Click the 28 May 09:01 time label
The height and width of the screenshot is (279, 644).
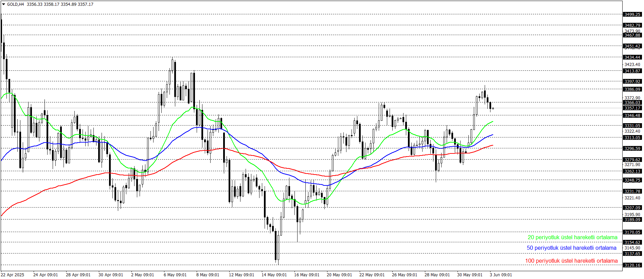(437, 275)
